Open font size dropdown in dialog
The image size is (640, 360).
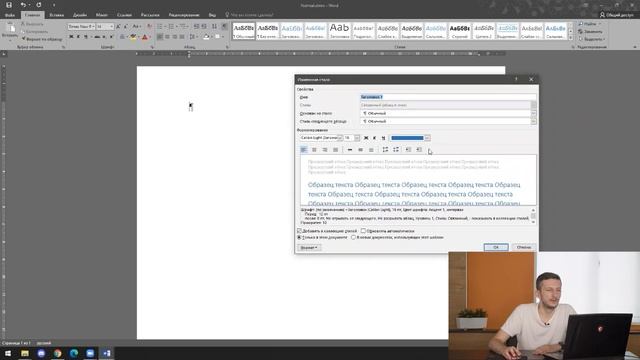coord(357,138)
